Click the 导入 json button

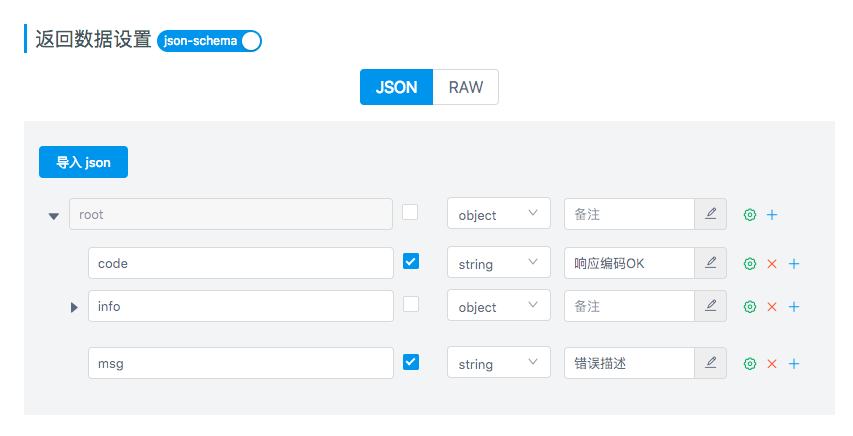(83, 162)
